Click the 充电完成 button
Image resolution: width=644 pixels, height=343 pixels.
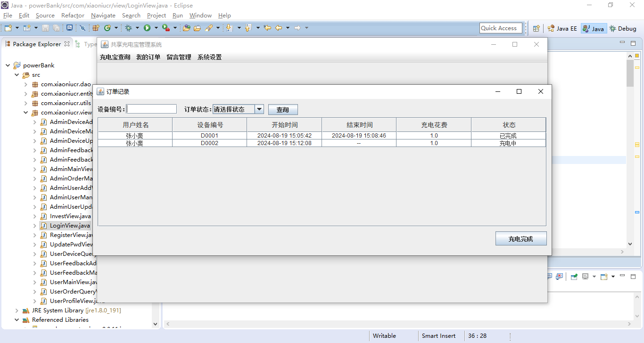point(521,239)
